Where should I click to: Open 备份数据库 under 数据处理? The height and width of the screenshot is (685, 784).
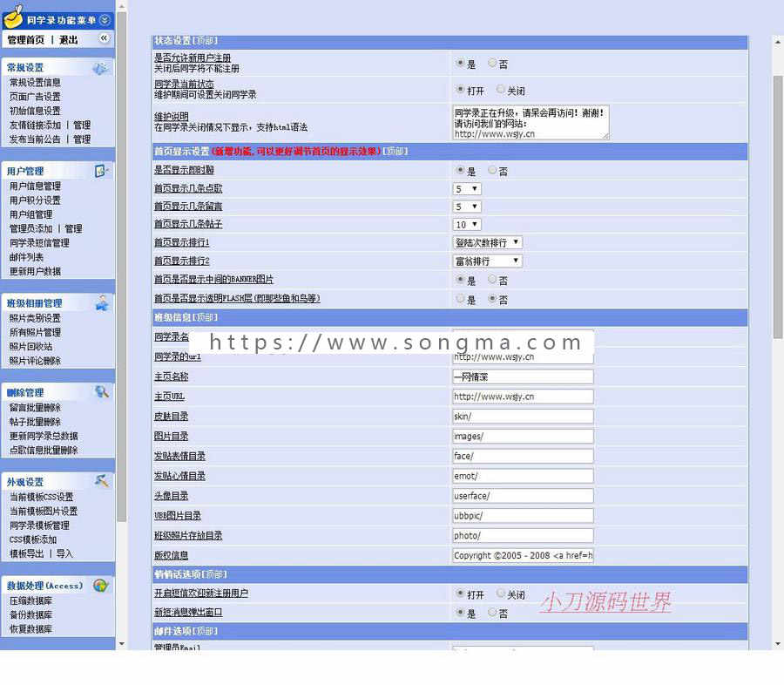click(x=30, y=614)
